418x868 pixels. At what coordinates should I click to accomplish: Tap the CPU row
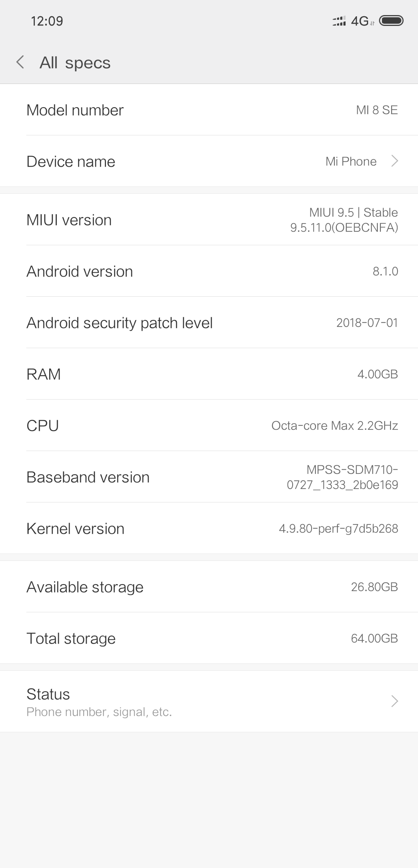[209, 425]
